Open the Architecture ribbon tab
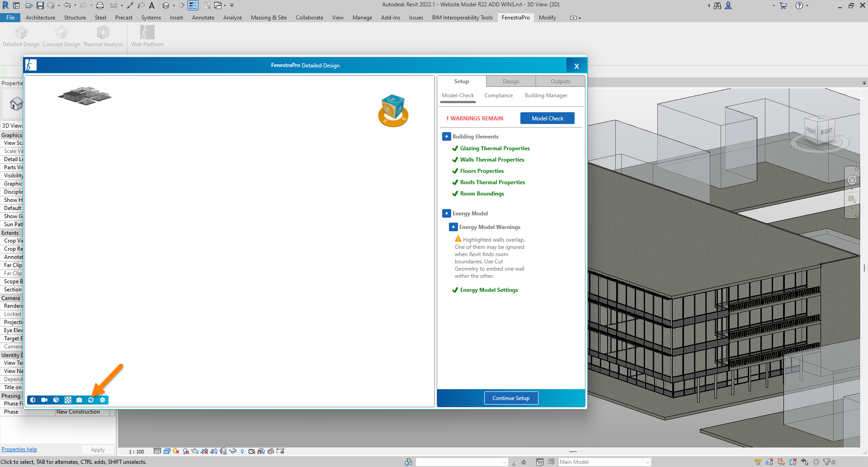 [40, 18]
